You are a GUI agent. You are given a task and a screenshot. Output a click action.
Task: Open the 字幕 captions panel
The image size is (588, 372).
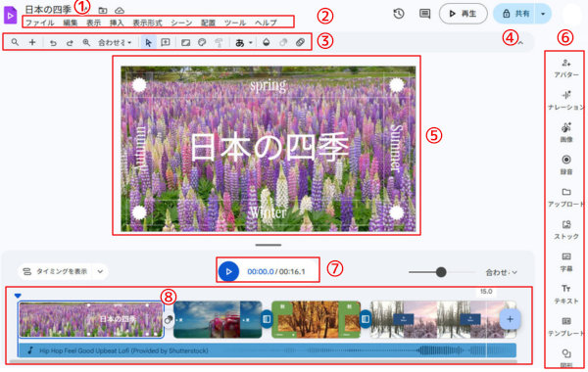(566, 261)
